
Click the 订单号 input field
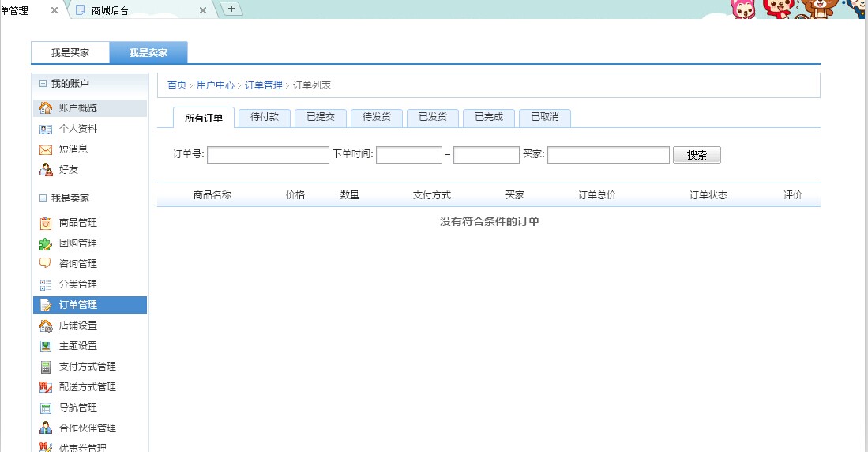tap(268, 155)
